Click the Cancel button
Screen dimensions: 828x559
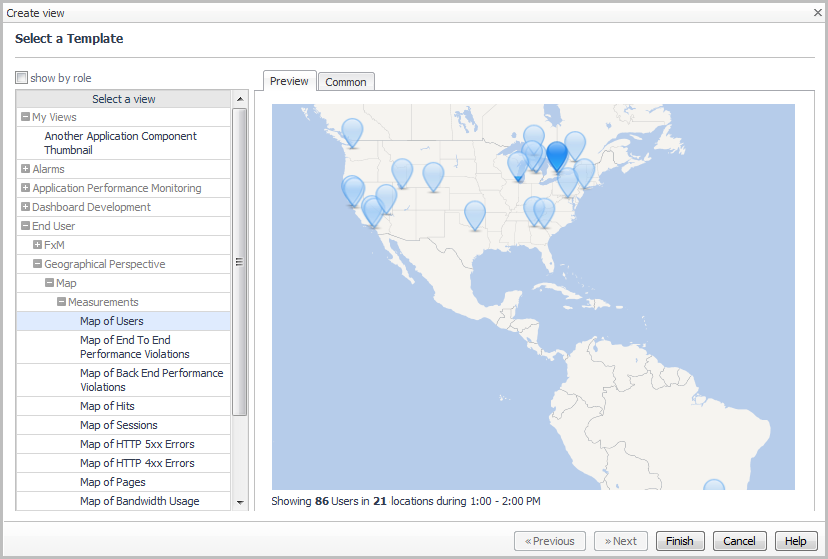pyautogui.click(x=739, y=541)
